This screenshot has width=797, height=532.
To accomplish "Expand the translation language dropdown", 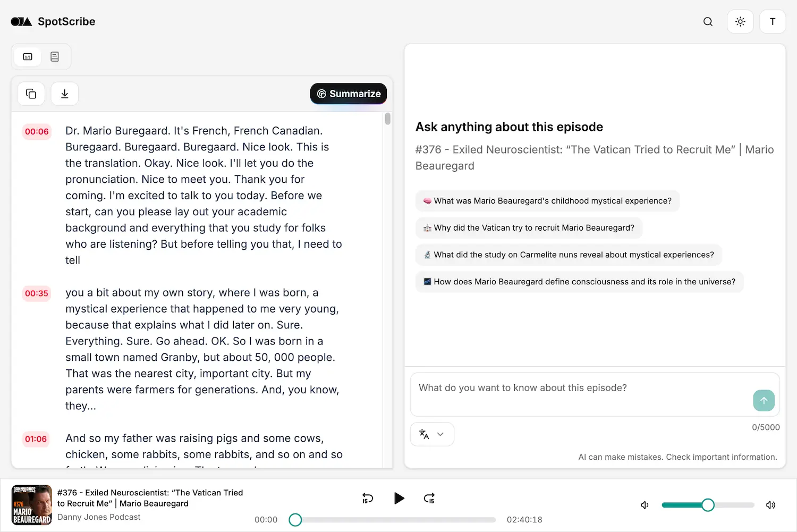I will [x=432, y=434].
